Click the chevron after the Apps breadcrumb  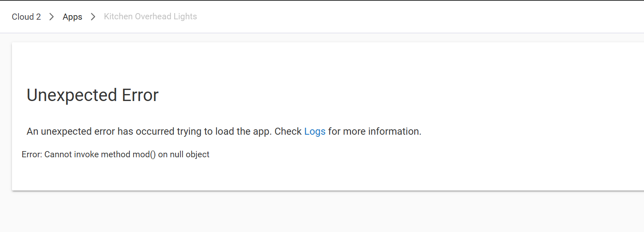93,17
